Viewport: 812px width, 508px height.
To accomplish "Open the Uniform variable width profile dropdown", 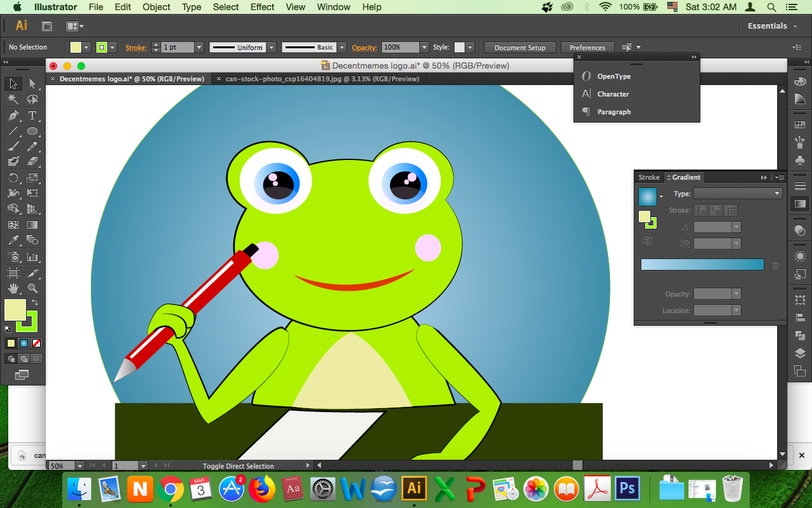I will (x=272, y=48).
